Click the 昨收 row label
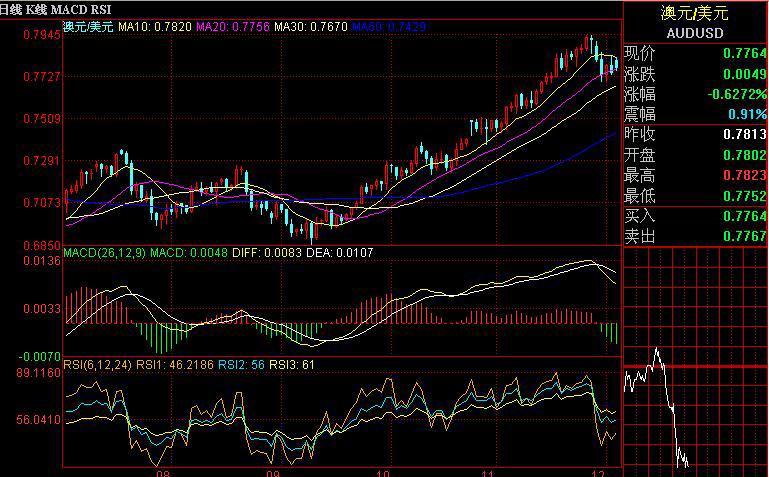The width and height of the screenshot is (769, 477). tap(640, 134)
